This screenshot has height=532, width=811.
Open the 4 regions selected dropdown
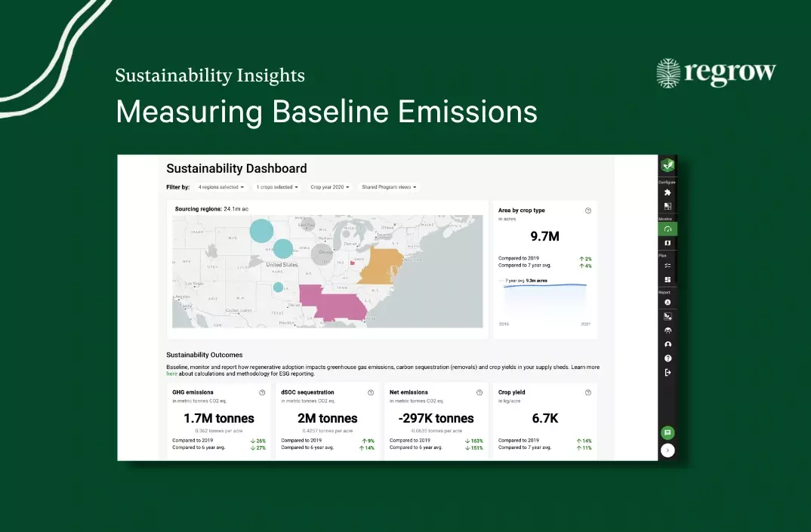220,186
